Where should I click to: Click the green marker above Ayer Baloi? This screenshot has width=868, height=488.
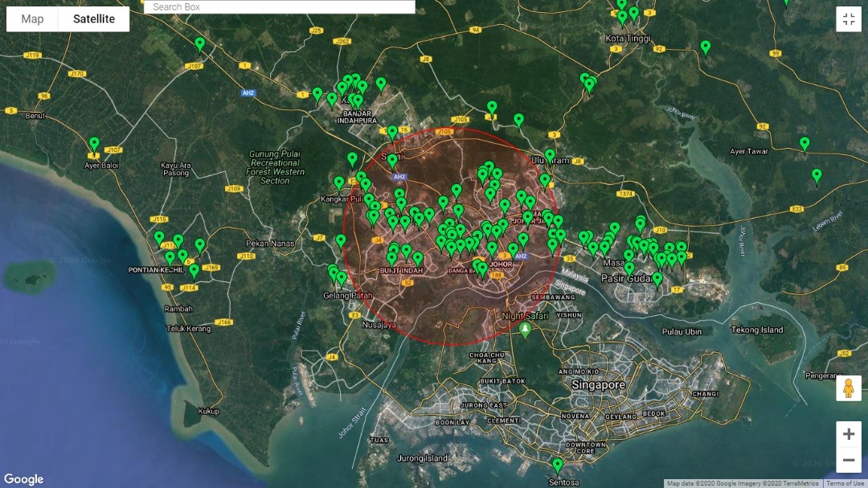(94, 144)
